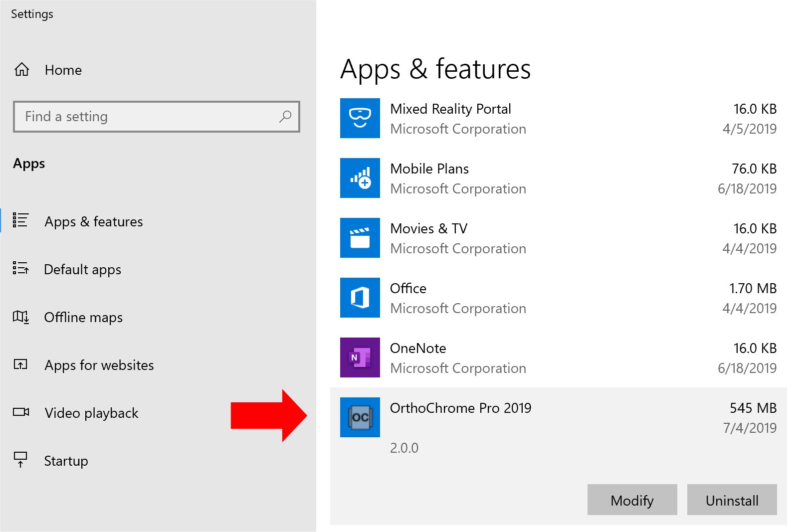This screenshot has width=798, height=532.
Task: Click the OrthoChrome Pro 2019 icon
Action: pyautogui.click(x=360, y=417)
